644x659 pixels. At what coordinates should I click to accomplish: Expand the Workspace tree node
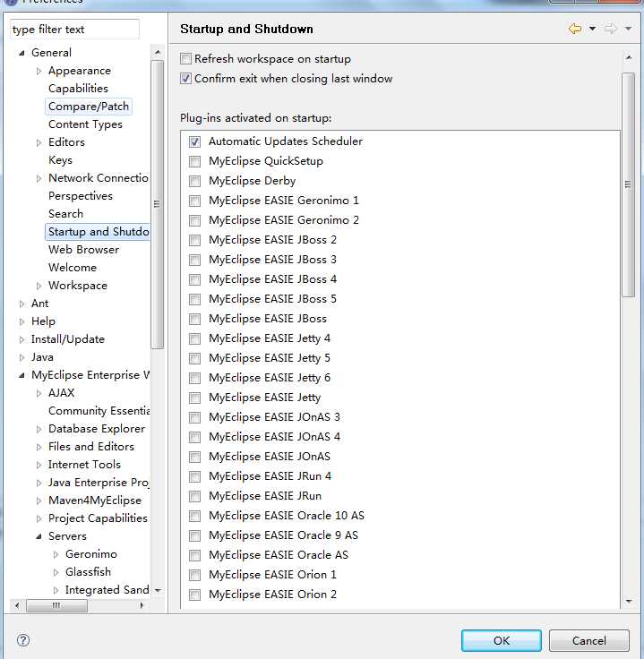[39, 286]
